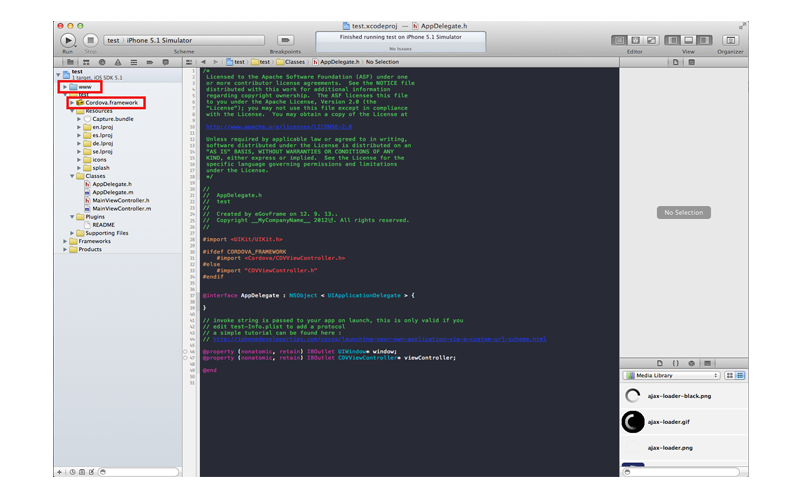Switch to the Assistant editor
Screen dimensions: 800x500
click(635, 40)
